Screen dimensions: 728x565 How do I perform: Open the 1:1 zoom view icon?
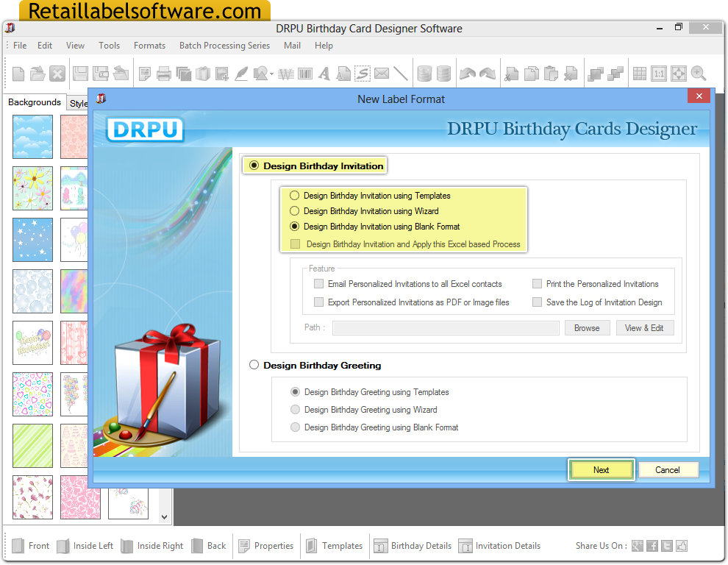click(x=660, y=73)
